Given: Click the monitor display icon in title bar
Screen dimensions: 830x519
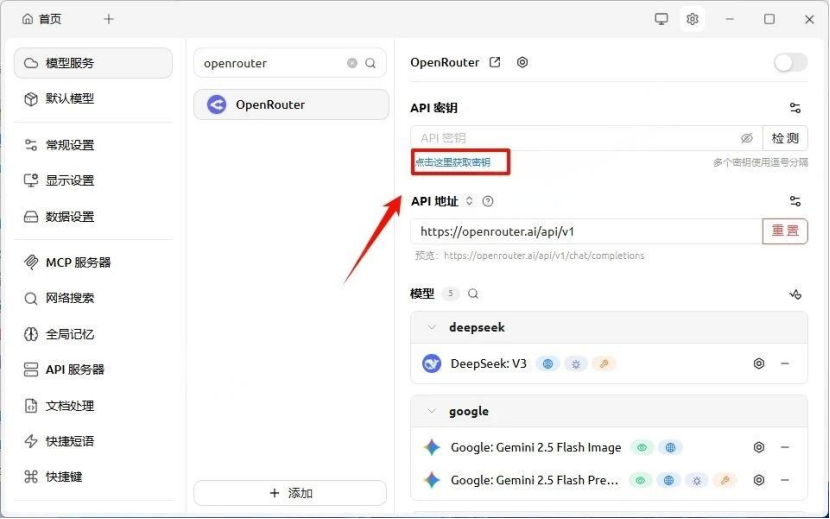Looking at the screenshot, I should coord(661,19).
